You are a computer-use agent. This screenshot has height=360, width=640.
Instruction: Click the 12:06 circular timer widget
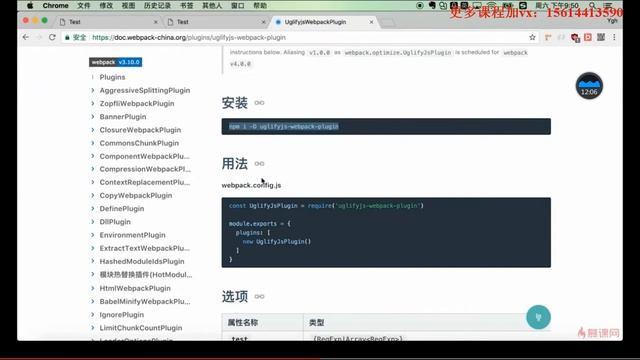coord(589,86)
